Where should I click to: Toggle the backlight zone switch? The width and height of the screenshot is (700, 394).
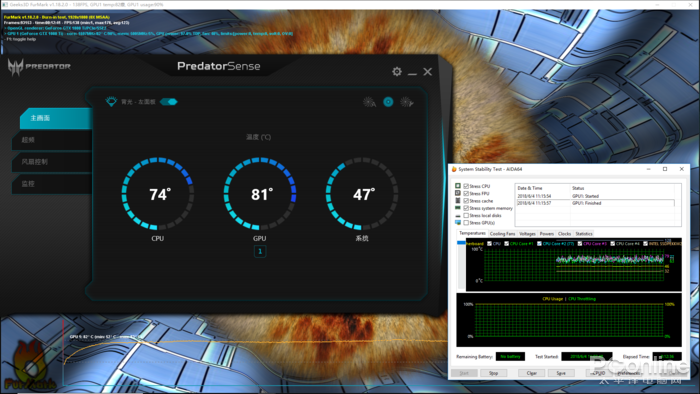point(169,102)
